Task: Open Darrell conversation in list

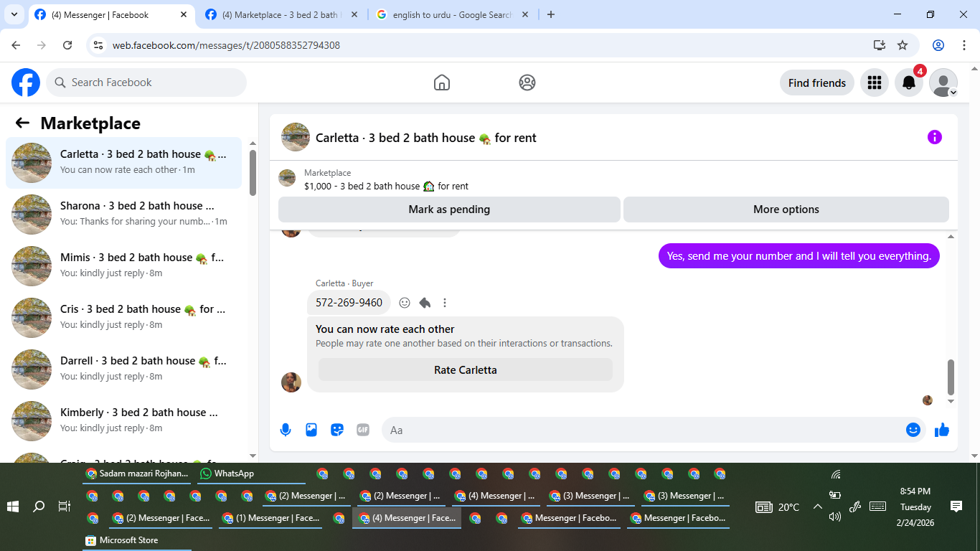Action: [x=124, y=369]
